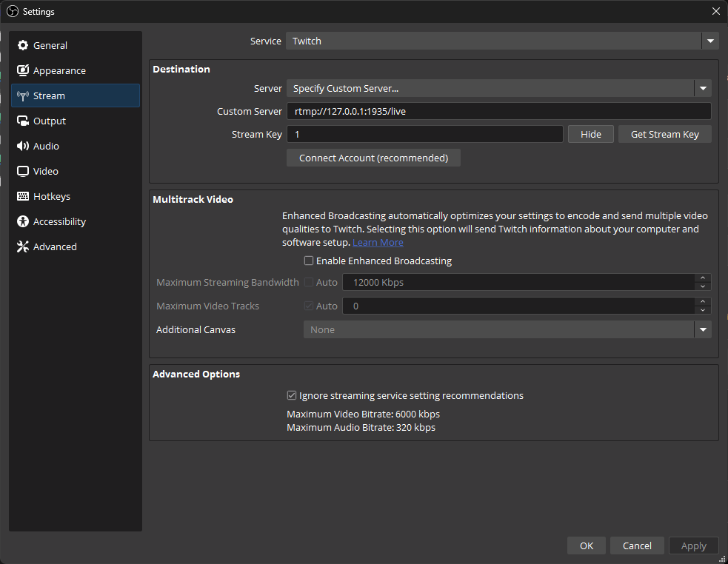Click the Additional Canvas dropdown arrow
Screen dimensions: 728x564
pos(703,329)
